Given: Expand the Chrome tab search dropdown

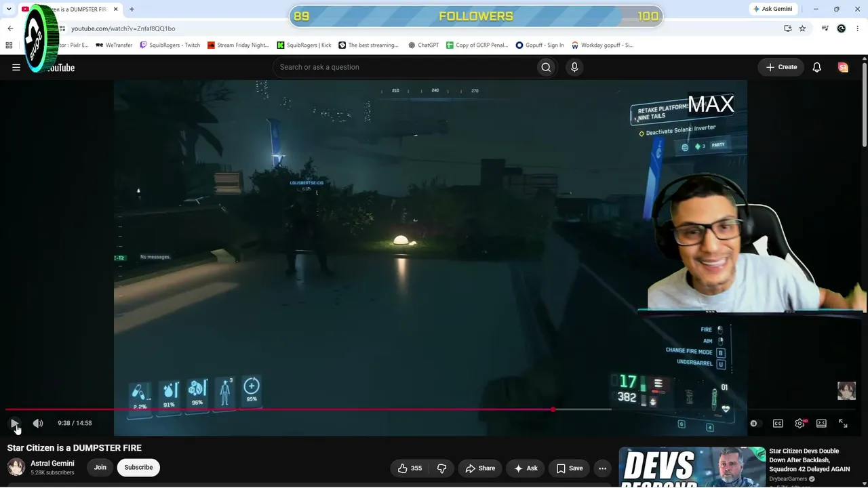Looking at the screenshot, I should [9, 9].
